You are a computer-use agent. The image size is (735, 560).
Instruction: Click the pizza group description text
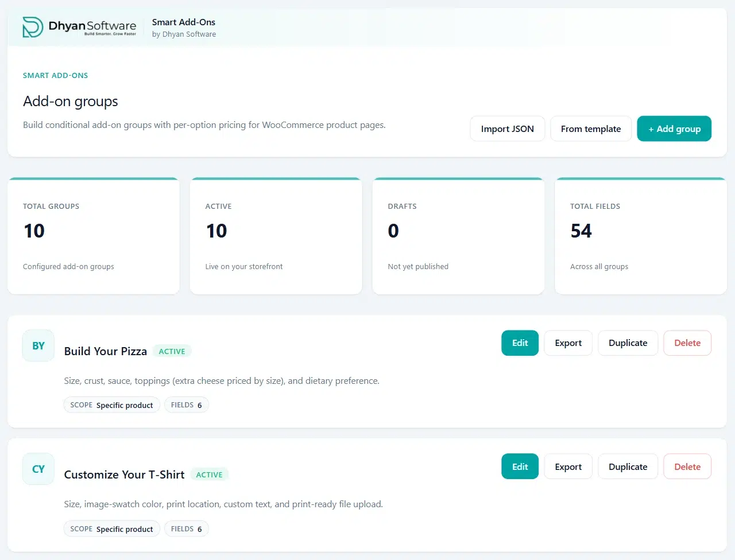click(222, 380)
